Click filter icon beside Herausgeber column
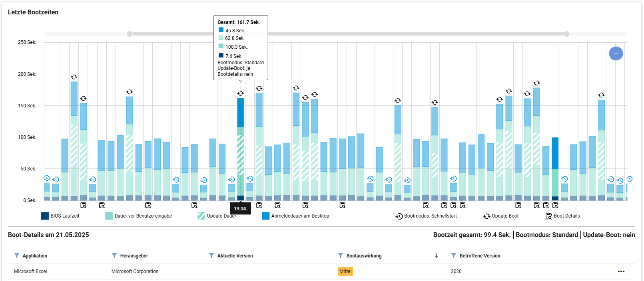 tap(114, 255)
